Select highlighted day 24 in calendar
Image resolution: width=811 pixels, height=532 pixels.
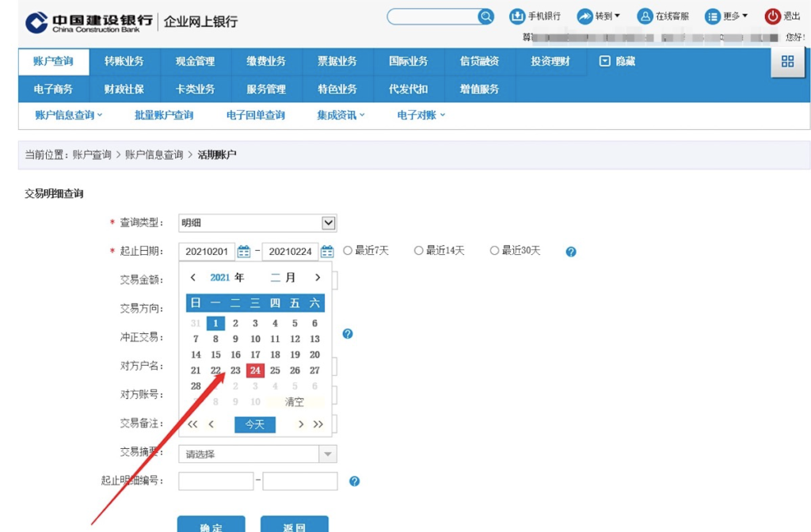(255, 370)
